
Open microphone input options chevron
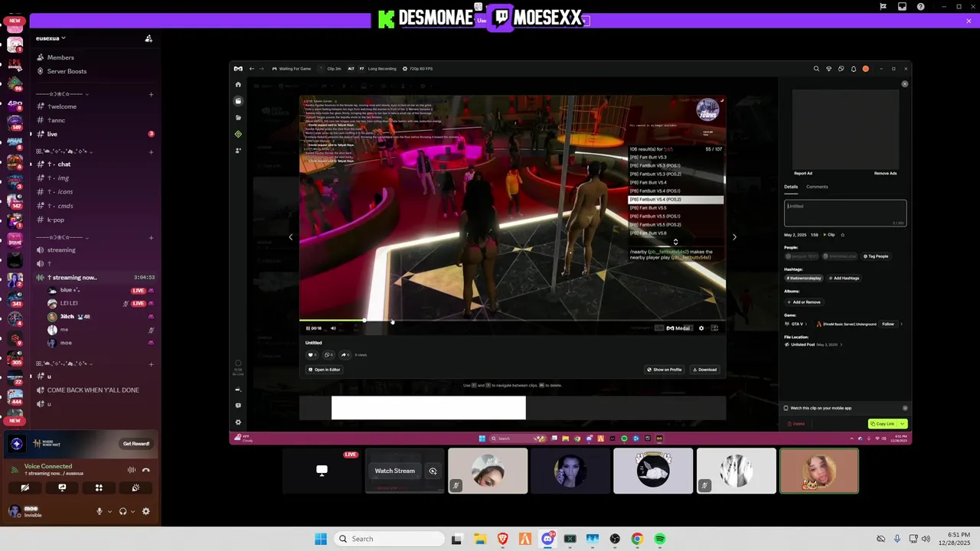tap(109, 511)
